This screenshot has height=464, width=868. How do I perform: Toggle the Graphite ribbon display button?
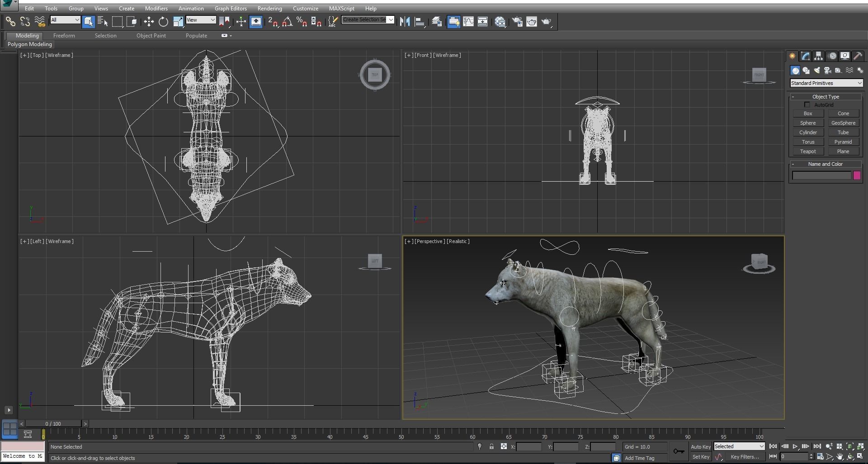454,21
